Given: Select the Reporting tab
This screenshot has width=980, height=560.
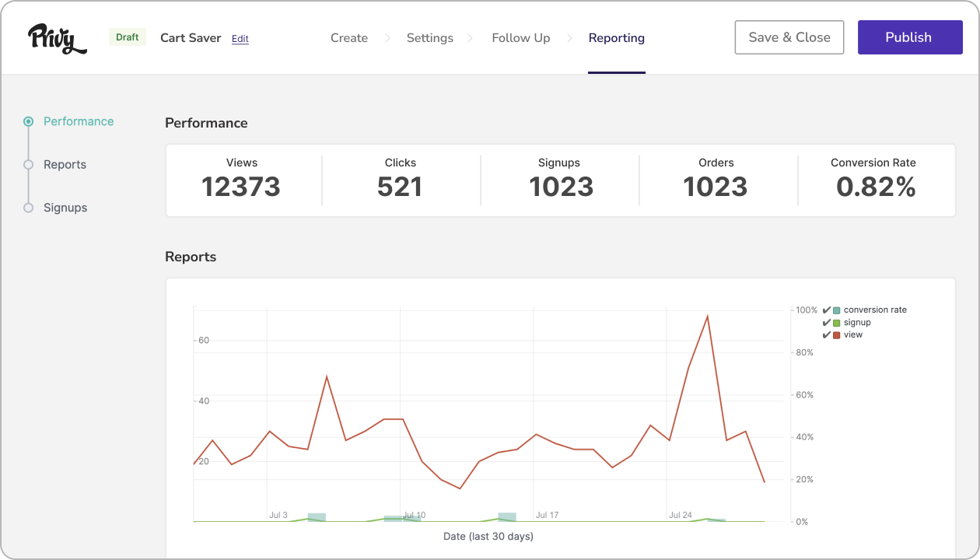Looking at the screenshot, I should (x=617, y=38).
